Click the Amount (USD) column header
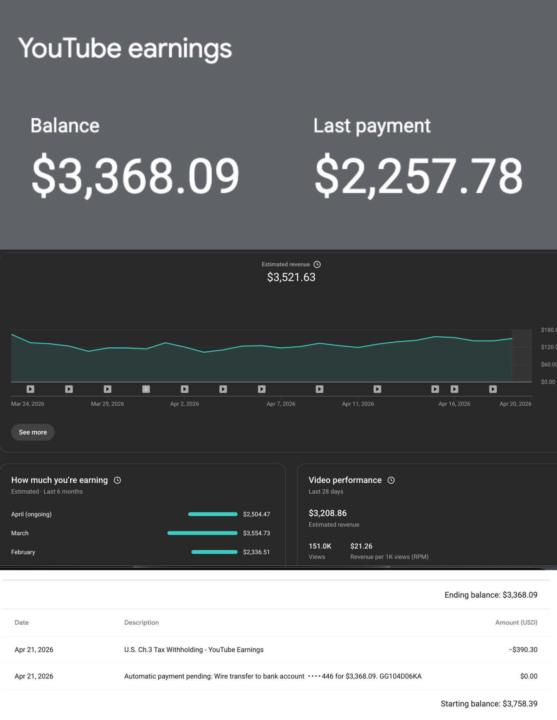Viewport: 557px width, 720px height. 516,622
